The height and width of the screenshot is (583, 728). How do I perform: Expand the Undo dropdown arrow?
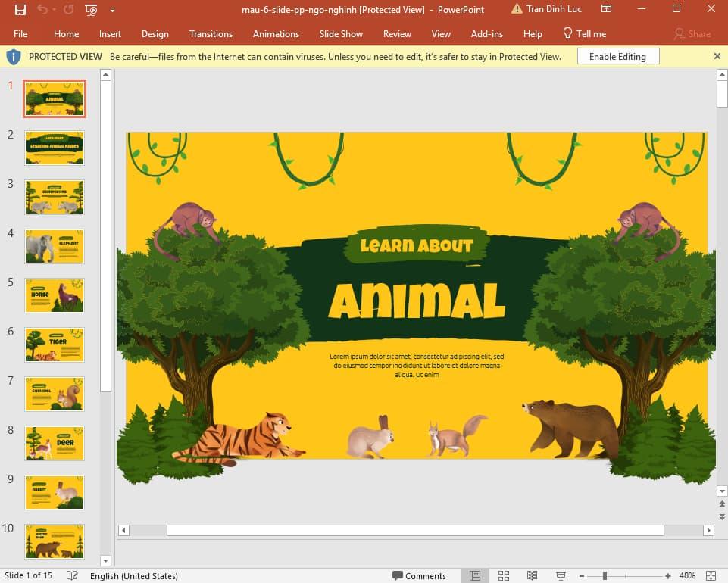55,9
